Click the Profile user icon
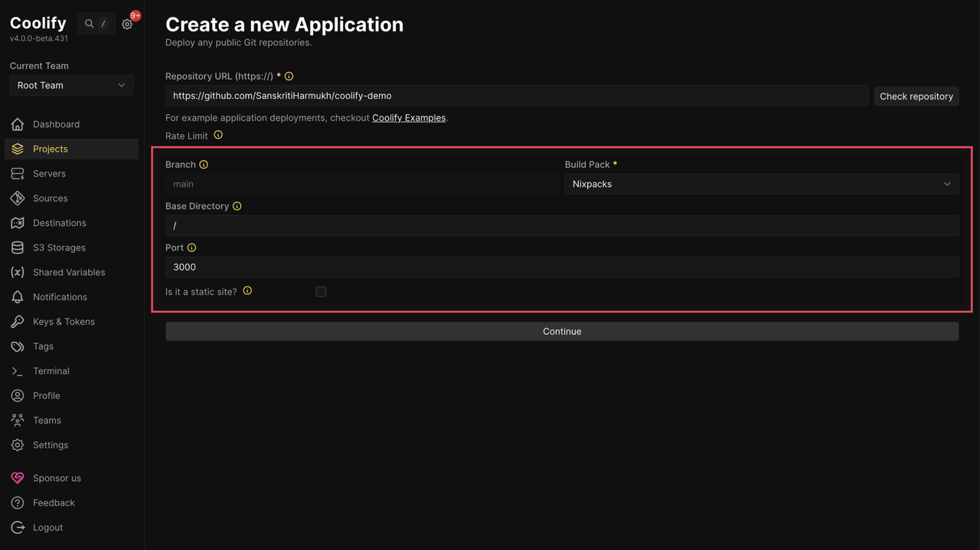 pos(18,395)
